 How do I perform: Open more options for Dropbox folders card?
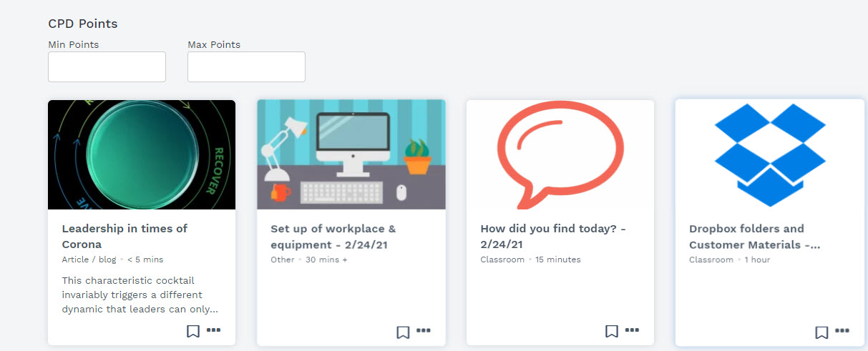click(842, 331)
